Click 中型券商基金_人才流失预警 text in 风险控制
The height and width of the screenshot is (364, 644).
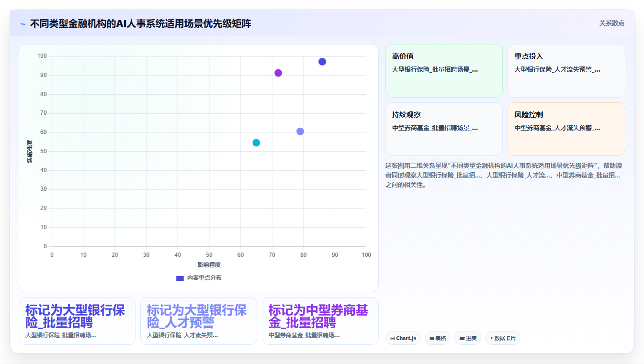pos(557,128)
